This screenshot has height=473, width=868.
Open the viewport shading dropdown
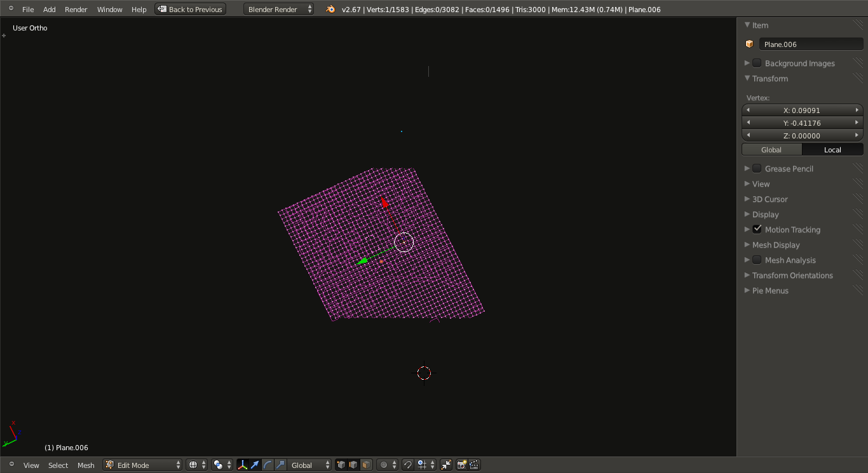point(197,465)
